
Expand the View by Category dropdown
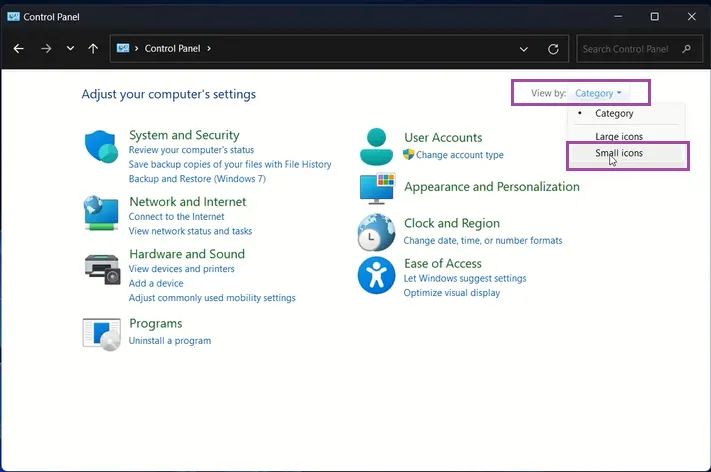(598, 93)
